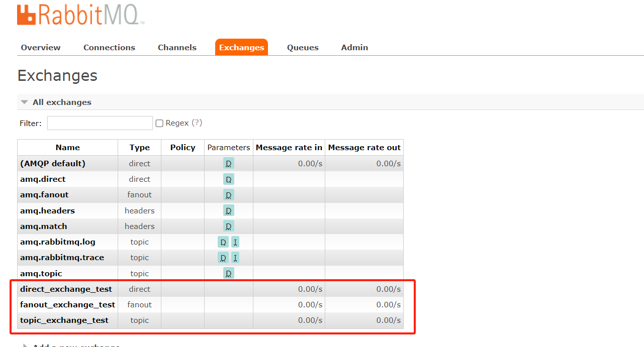Switch to the Channels tab
The height and width of the screenshot is (347, 644).
177,47
